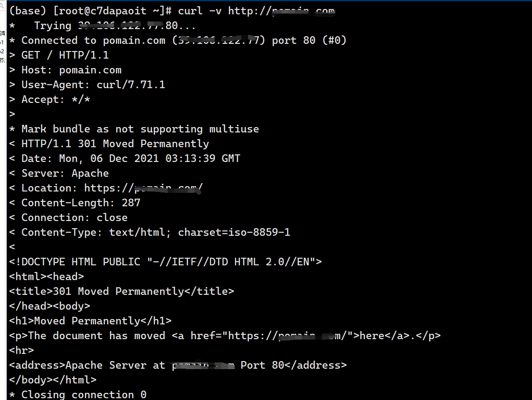Click the Date header line

tap(131, 158)
